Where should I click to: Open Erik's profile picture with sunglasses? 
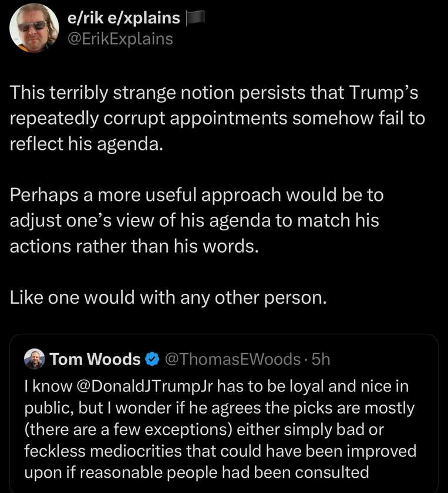click(34, 28)
